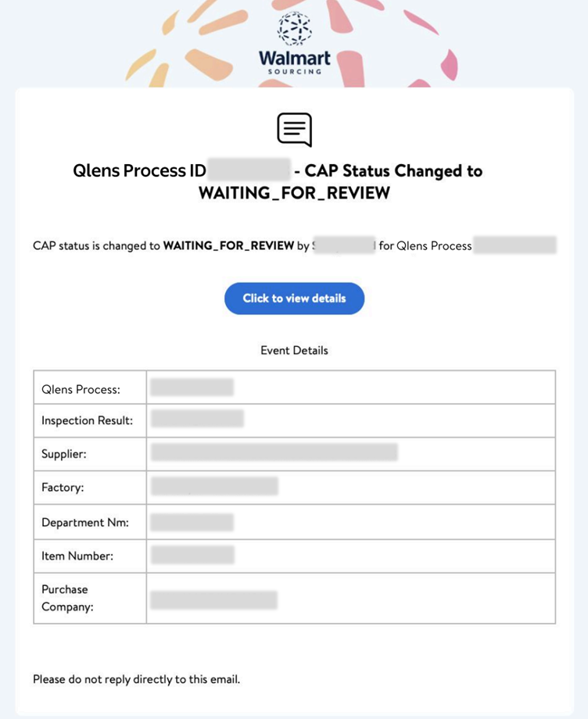Screen dimensions: 588x719
Task: Click the redacted Inspection Result value
Action: (x=197, y=419)
